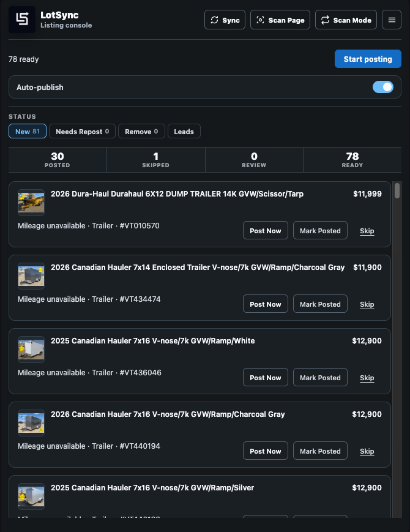The width and height of the screenshot is (410, 532).
Task: Open the Leads tab
Action: click(x=184, y=131)
